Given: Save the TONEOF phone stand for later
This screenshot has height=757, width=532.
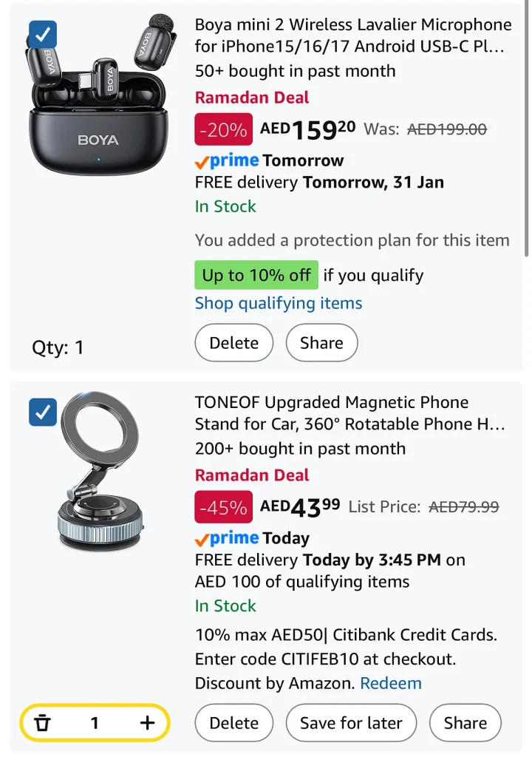Looking at the screenshot, I should tap(351, 723).
